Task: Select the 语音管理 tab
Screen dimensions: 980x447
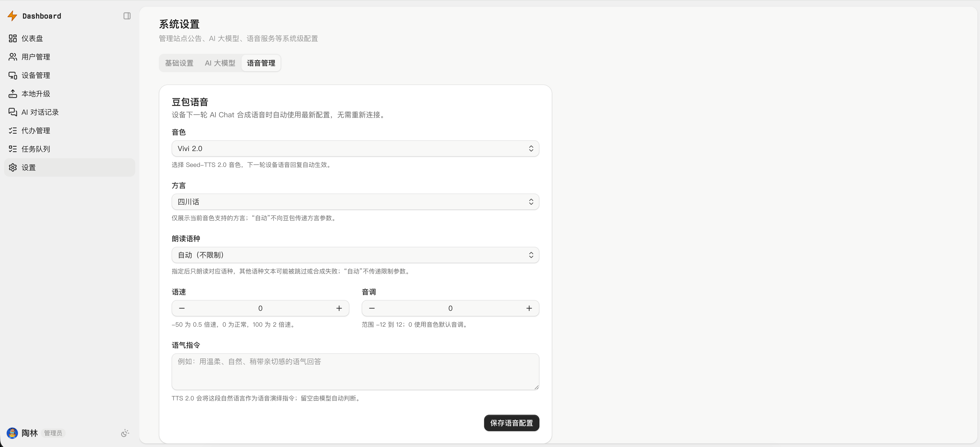Action: tap(261, 63)
